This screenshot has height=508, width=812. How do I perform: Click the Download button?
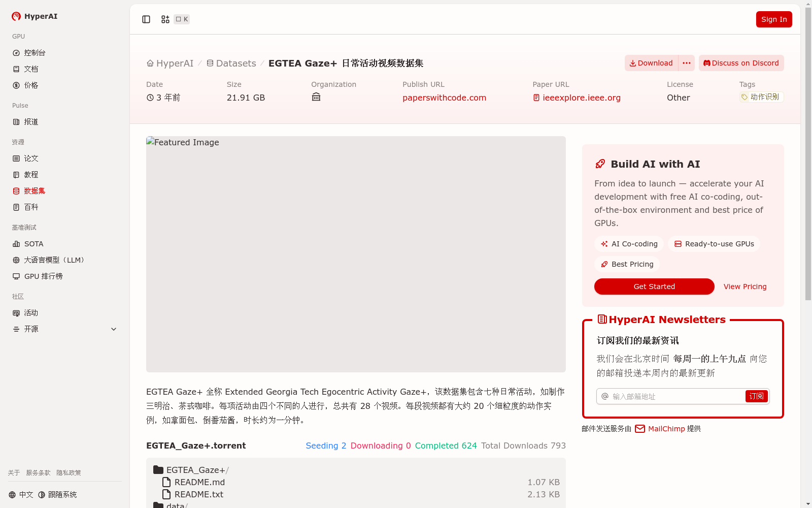tap(651, 63)
